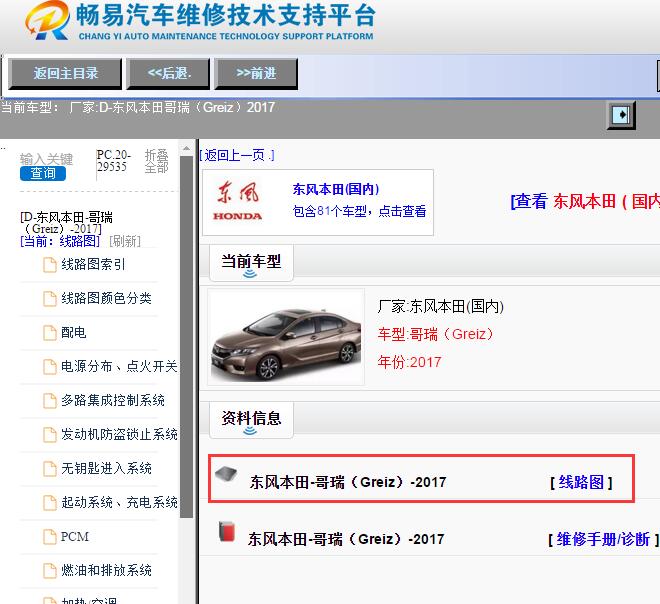
Task: Click the document icon beside 电源分布、点火开关
Action: (x=50, y=367)
